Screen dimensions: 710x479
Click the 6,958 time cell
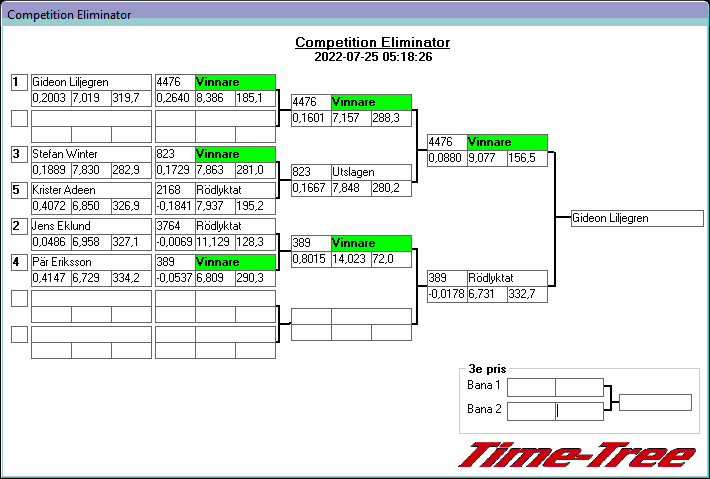click(x=91, y=242)
